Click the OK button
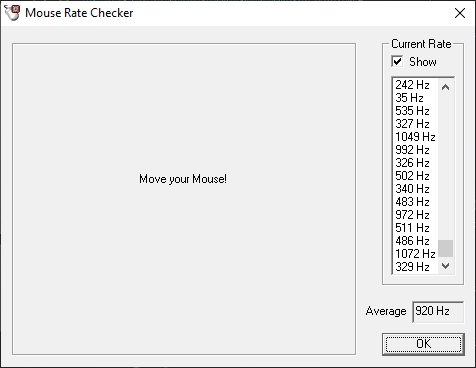 click(423, 344)
